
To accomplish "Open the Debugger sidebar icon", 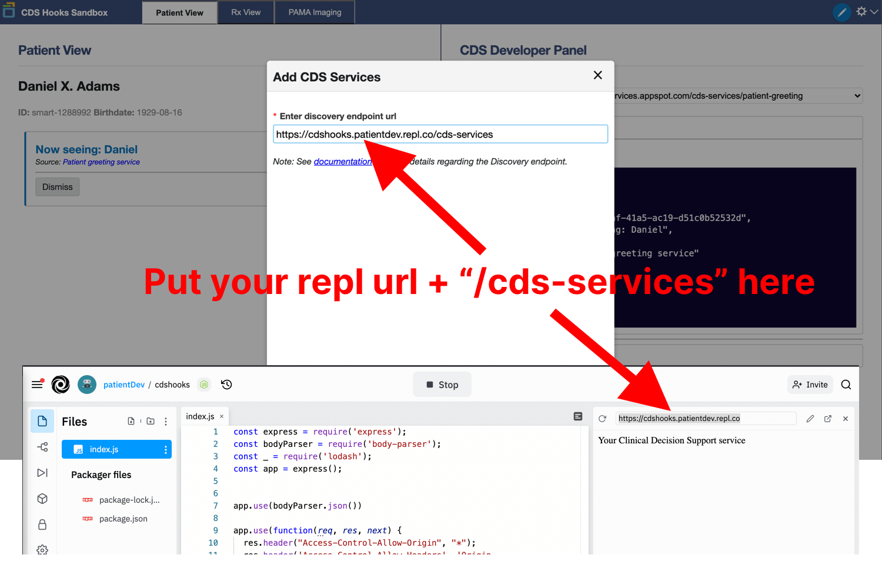I will (x=42, y=473).
